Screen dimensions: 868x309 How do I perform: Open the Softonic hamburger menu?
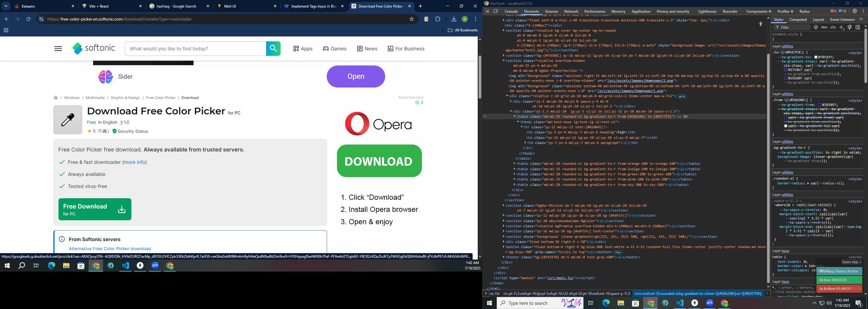point(58,49)
